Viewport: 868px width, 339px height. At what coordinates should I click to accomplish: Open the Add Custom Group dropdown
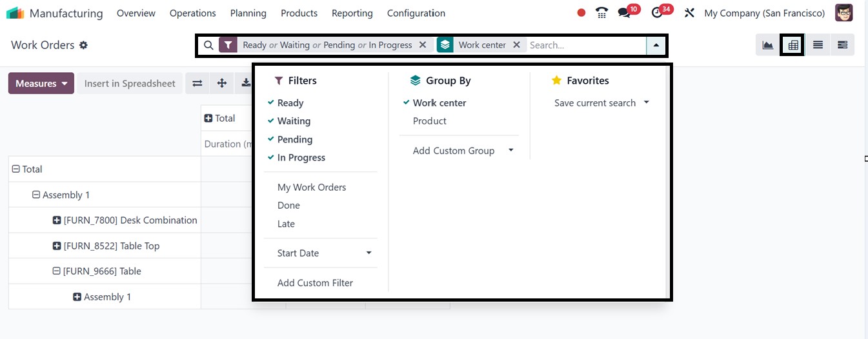(462, 151)
